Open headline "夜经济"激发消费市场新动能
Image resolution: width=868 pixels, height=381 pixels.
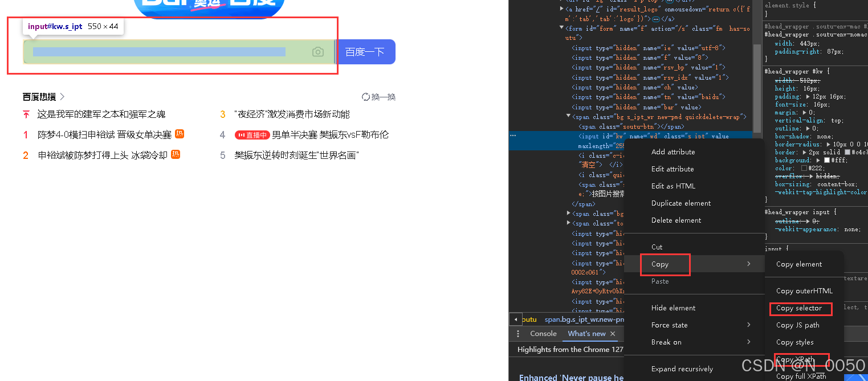pos(292,114)
